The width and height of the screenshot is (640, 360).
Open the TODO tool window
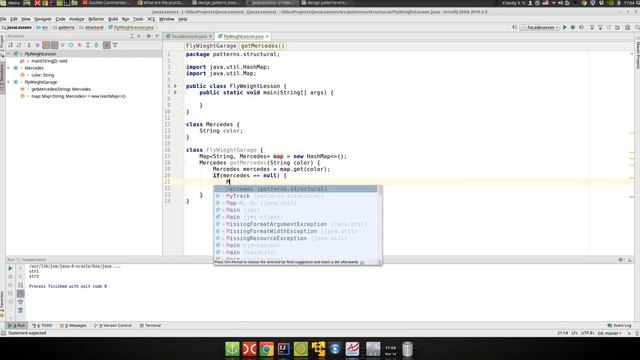pos(42,325)
